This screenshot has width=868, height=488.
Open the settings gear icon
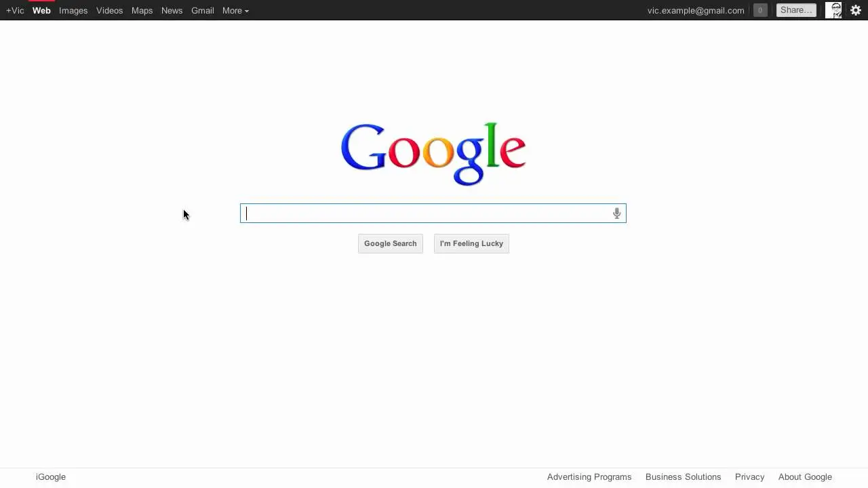coord(856,10)
